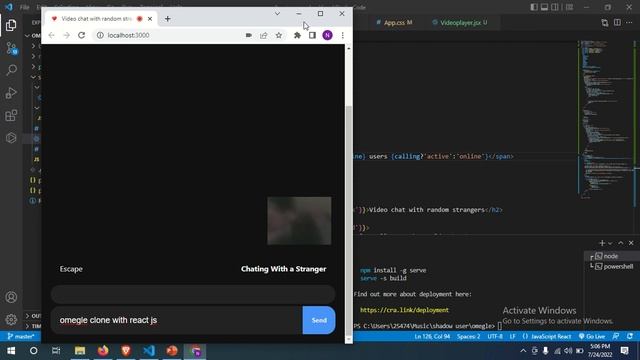Open VS Code Search view icon
Image resolution: width=640 pixels, height=360 pixels.
click(11, 70)
